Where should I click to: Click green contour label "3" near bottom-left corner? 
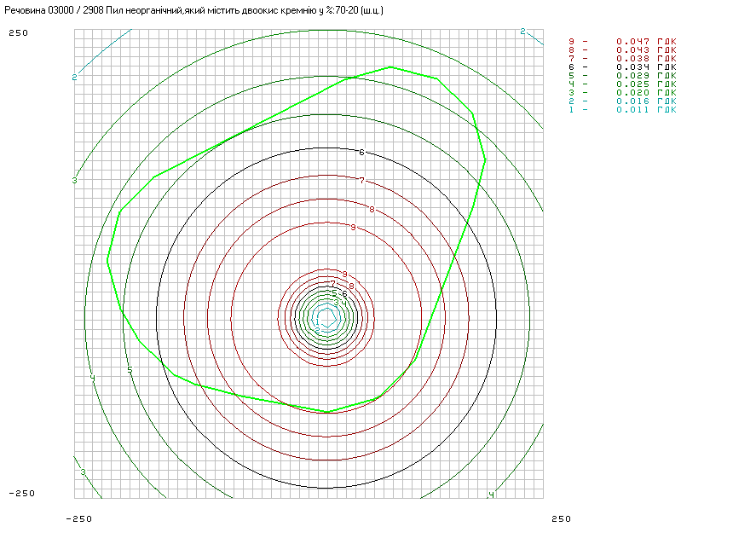coord(83,472)
